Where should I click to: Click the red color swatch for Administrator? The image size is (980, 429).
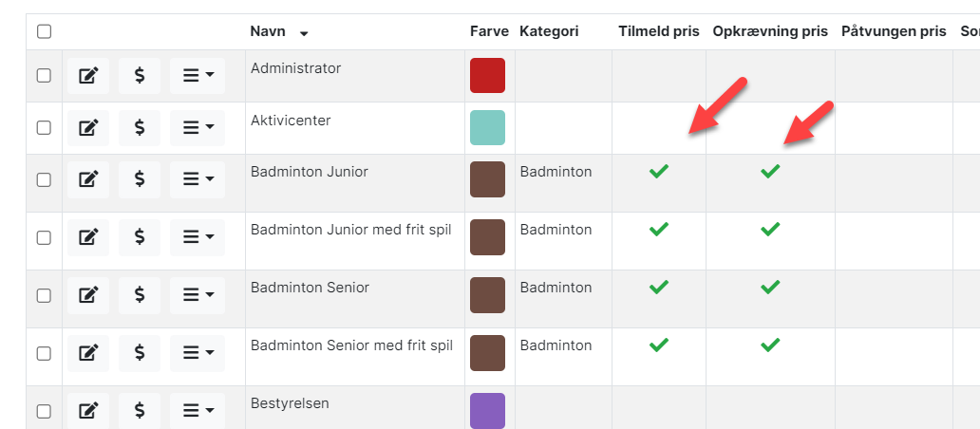pos(487,76)
